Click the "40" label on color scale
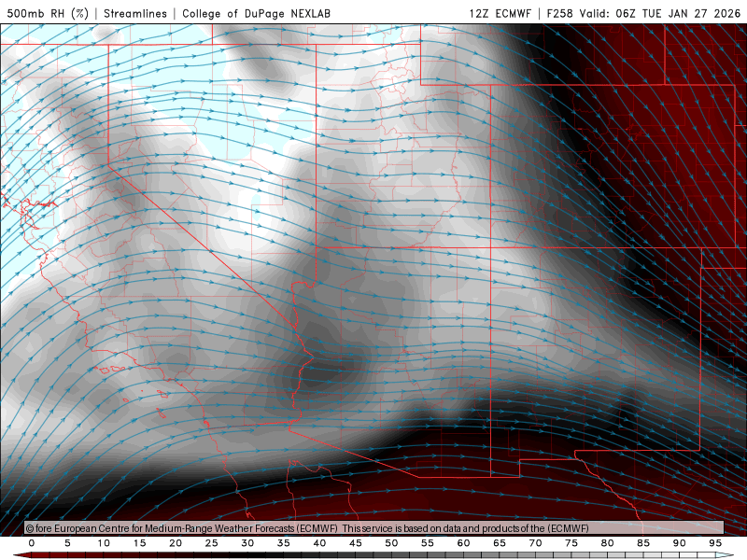The height and width of the screenshot is (560, 747). tap(319, 543)
